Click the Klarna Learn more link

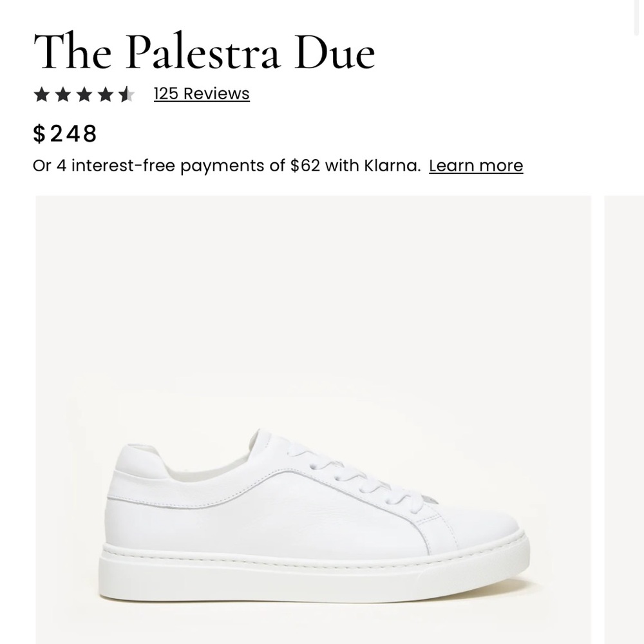tap(477, 165)
